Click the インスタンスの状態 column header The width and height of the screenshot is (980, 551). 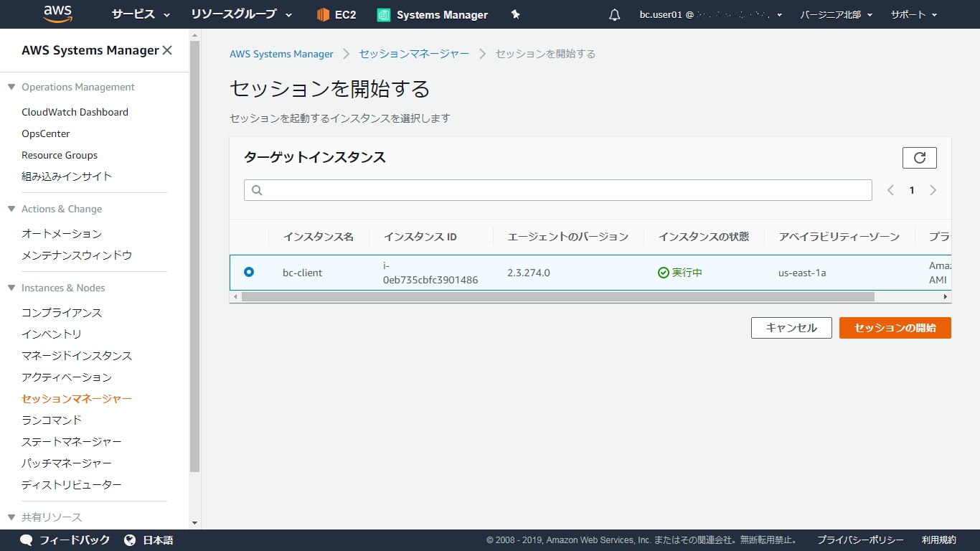coord(704,237)
